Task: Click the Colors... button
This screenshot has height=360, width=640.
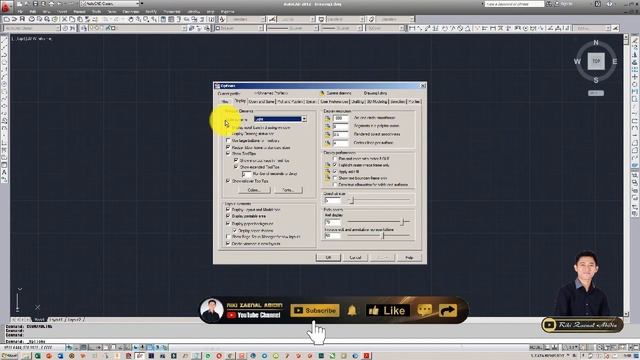Action: 254,190
